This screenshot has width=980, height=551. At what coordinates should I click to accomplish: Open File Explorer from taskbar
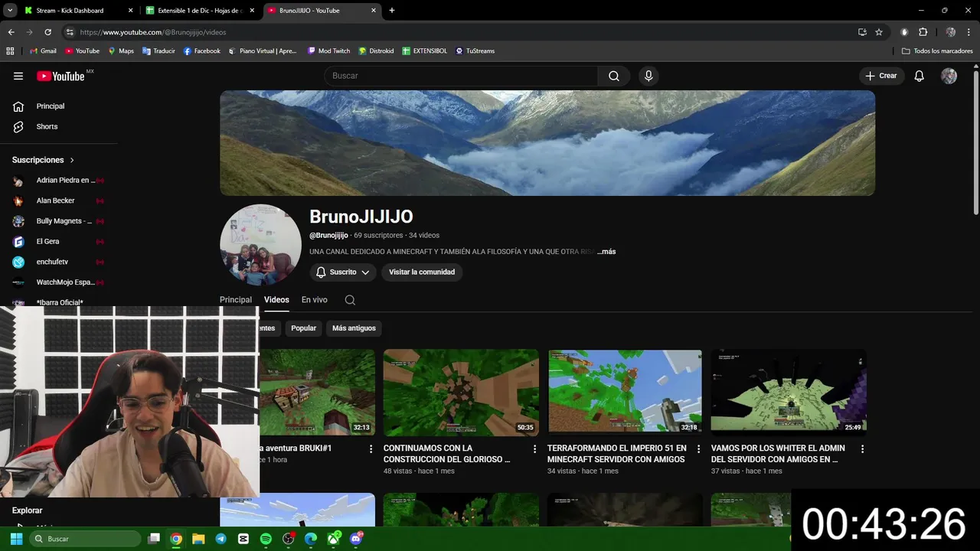coord(198,539)
